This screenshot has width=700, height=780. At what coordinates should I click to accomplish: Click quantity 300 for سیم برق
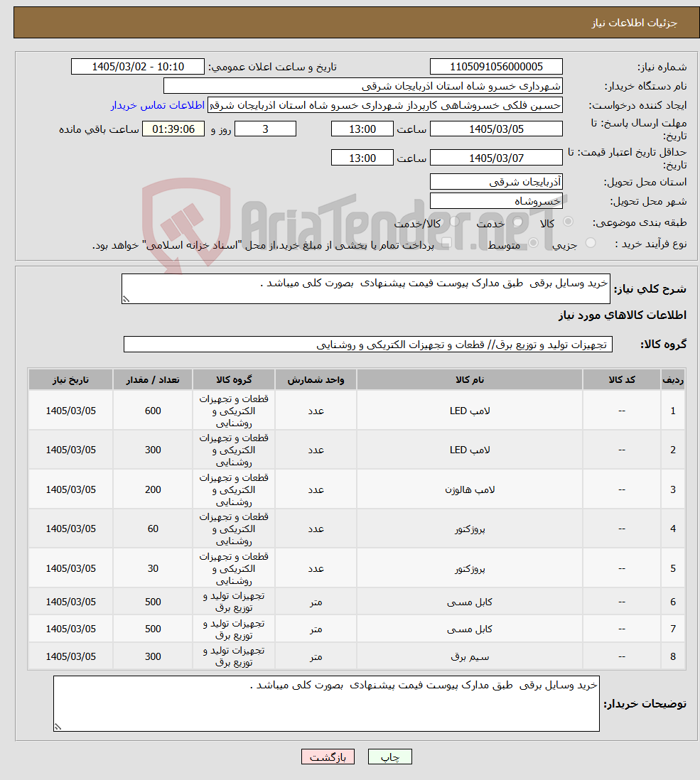[153, 656]
